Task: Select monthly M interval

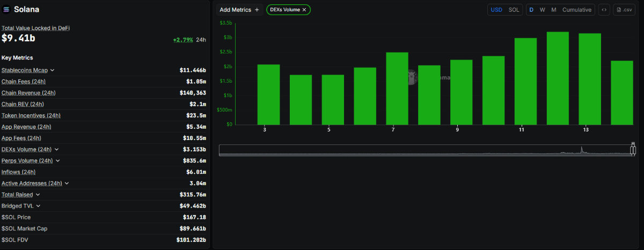Action: 554,10
